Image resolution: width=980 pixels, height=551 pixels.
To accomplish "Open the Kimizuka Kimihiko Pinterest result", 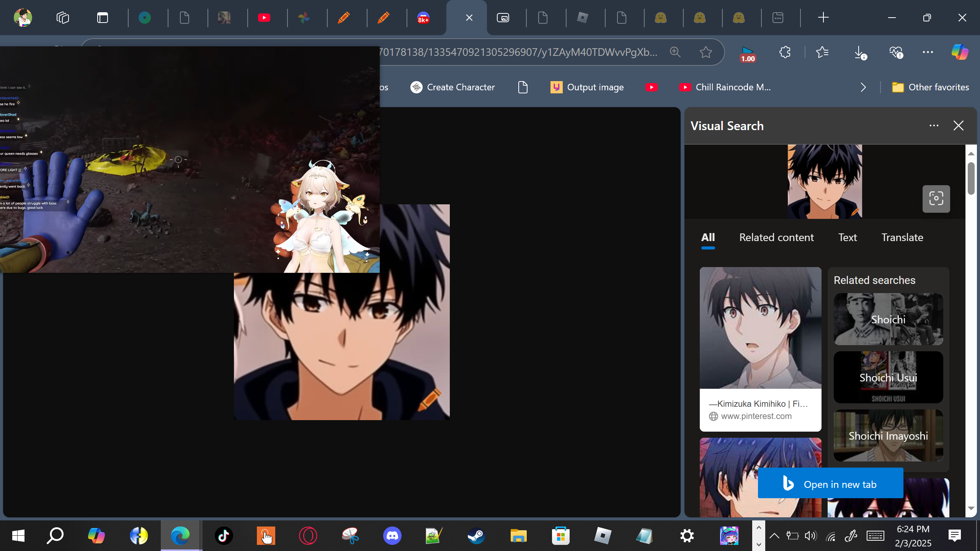I will 760,349.
